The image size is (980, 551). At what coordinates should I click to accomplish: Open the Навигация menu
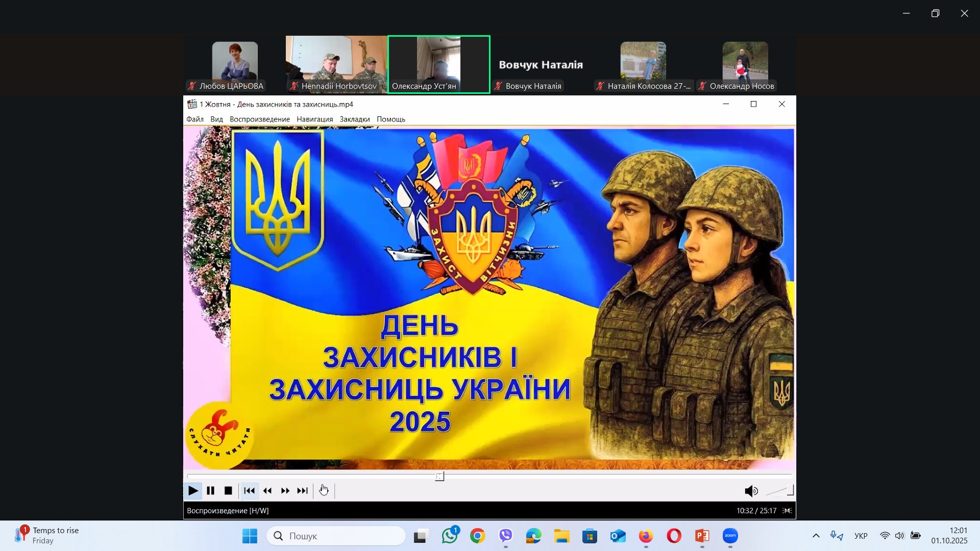314,119
